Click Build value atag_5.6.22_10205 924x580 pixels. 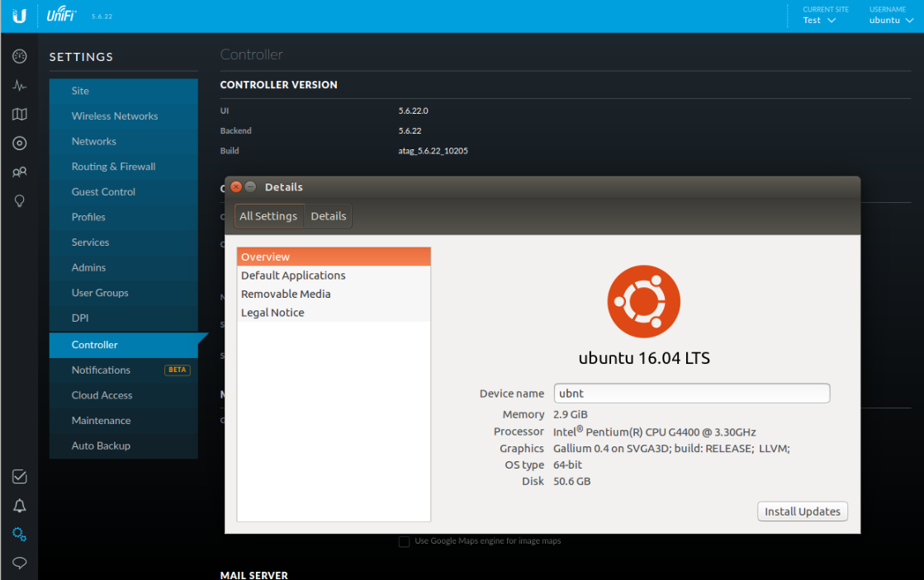(434, 151)
